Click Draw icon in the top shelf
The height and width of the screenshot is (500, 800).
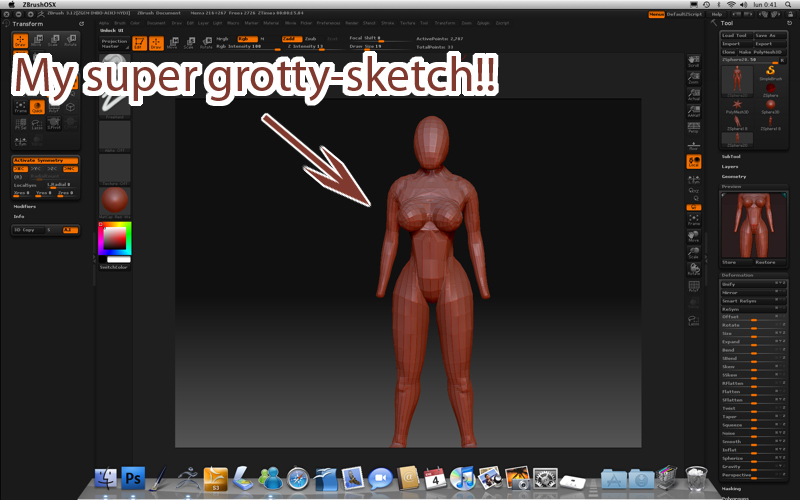(156, 43)
